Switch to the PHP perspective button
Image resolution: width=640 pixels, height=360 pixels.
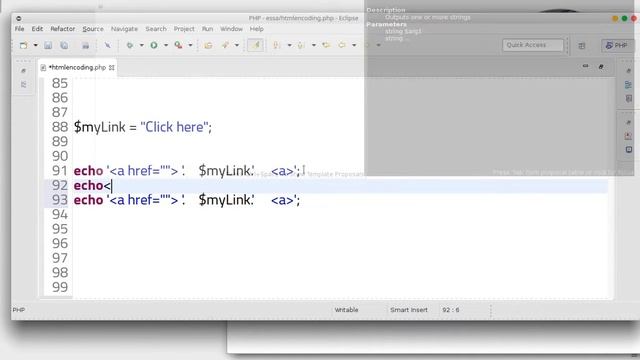(x=617, y=45)
